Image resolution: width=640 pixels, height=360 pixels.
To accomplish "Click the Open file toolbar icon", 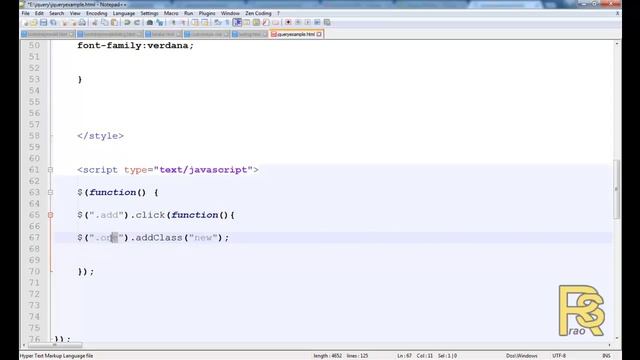I will (x=34, y=22).
